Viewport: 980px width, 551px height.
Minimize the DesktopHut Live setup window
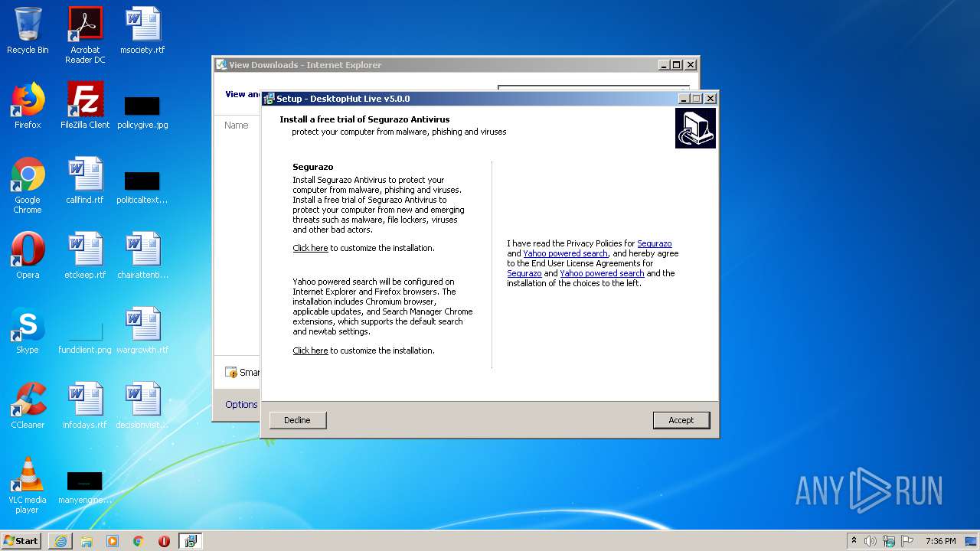[683, 99]
